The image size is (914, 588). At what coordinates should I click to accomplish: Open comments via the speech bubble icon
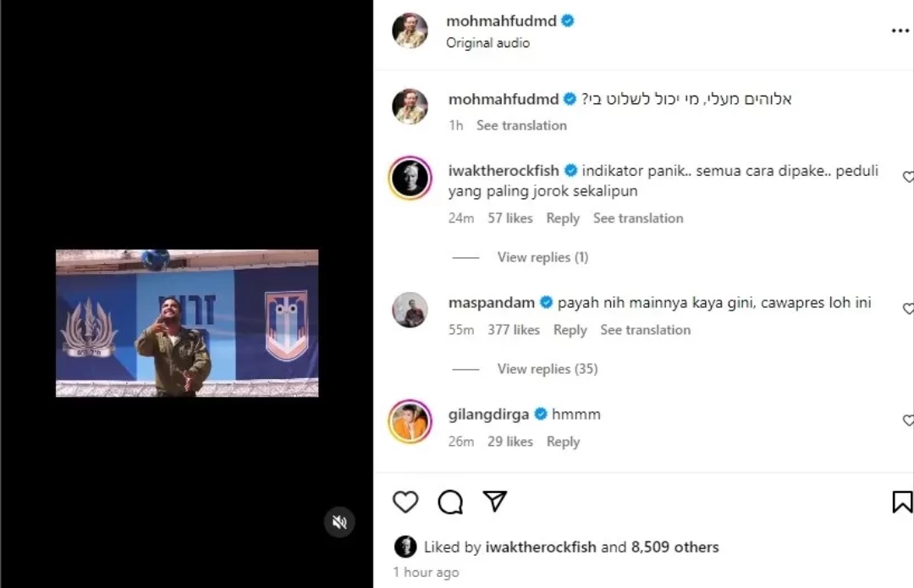pyautogui.click(x=450, y=502)
